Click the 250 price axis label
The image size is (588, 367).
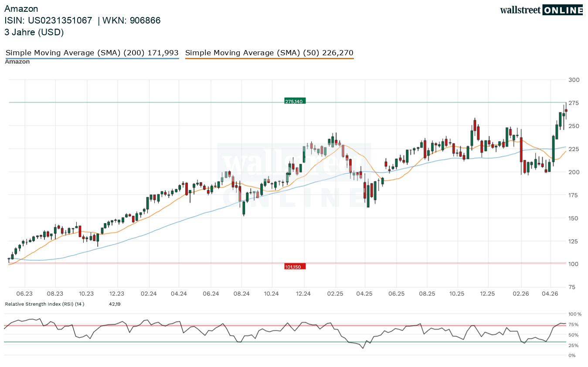[x=574, y=126]
